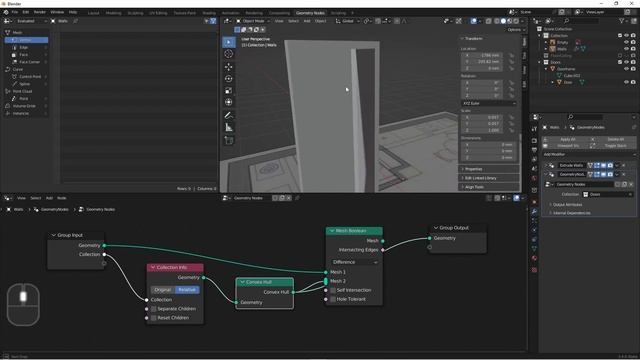Open the File menu
This screenshot has height=360, width=640.
pyautogui.click(x=15, y=12)
